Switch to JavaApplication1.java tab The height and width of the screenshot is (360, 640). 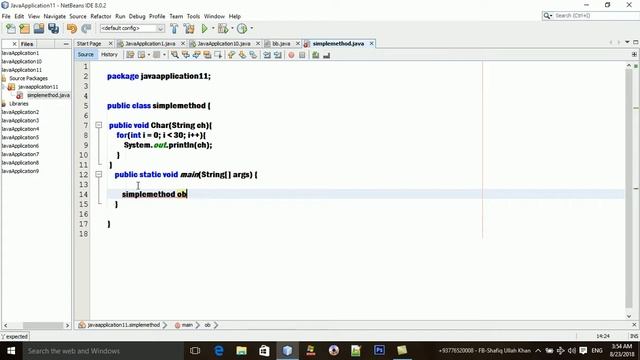tap(150, 43)
